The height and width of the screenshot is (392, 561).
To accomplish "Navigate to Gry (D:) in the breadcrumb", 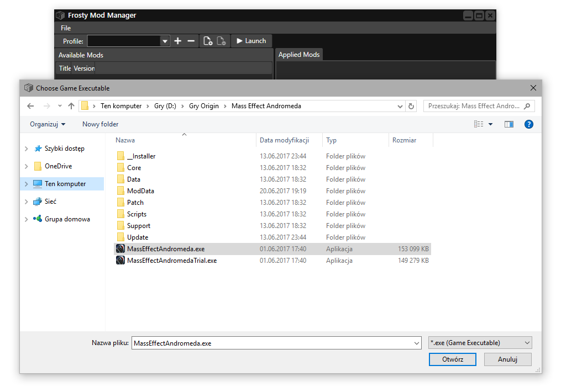I will (x=165, y=106).
